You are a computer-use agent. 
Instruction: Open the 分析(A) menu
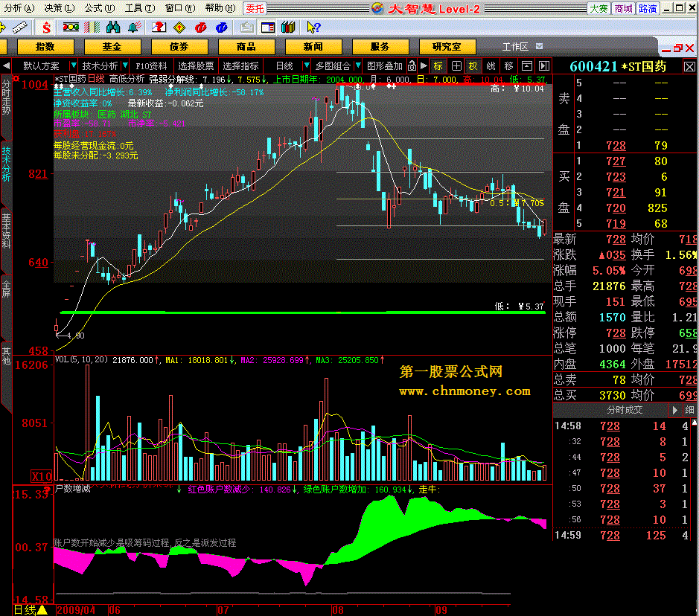tap(19, 8)
